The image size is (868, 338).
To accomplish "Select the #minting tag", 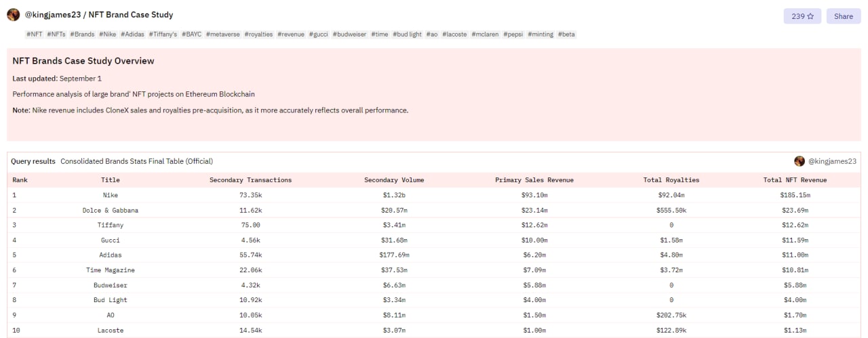I will pos(540,34).
